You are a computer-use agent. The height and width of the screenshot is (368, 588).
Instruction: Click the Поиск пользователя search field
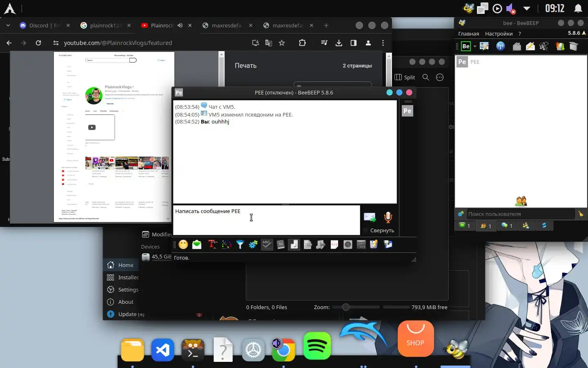point(521,214)
